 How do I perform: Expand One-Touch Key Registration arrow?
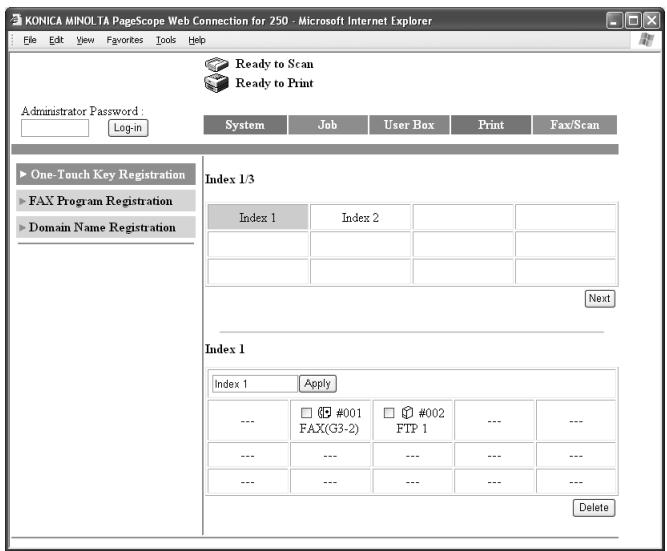[23, 174]
